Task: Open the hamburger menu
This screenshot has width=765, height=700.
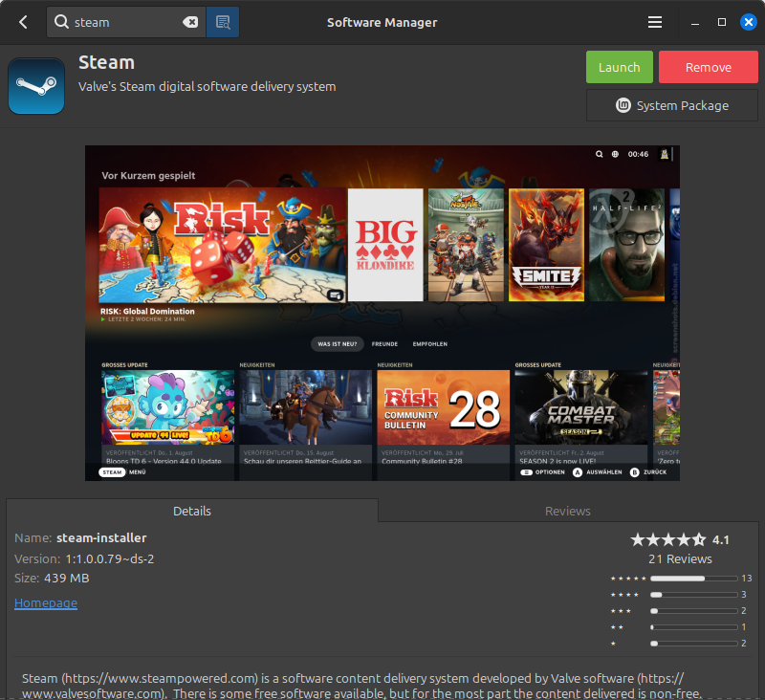Action: pyautogui.click(x=655, y=22)
